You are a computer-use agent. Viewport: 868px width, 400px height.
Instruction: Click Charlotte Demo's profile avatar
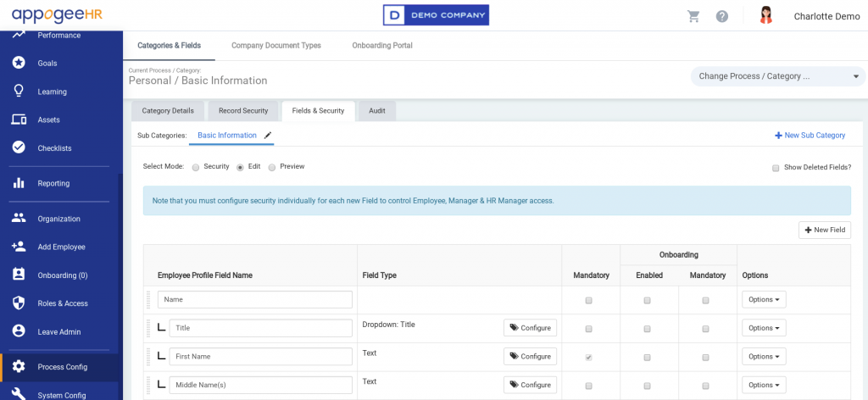click(x=766, y=16)
